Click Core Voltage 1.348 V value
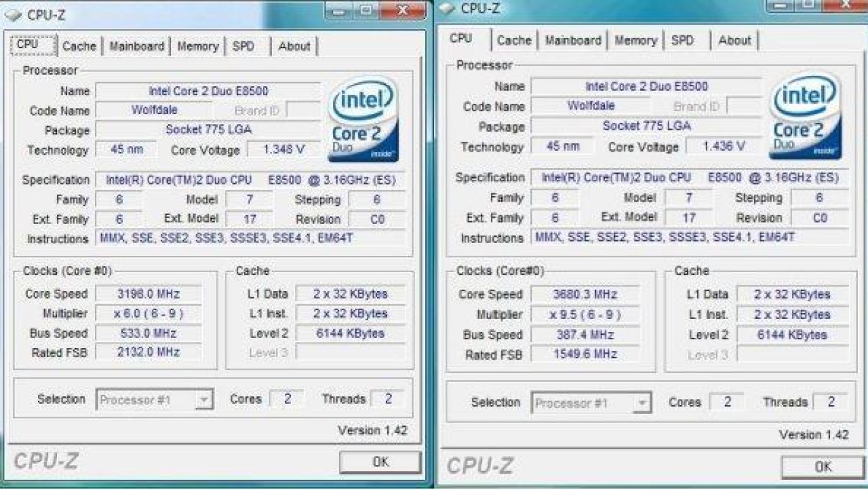Image resolution: width=868 pixels, height=490 pixels. point(283,150)
